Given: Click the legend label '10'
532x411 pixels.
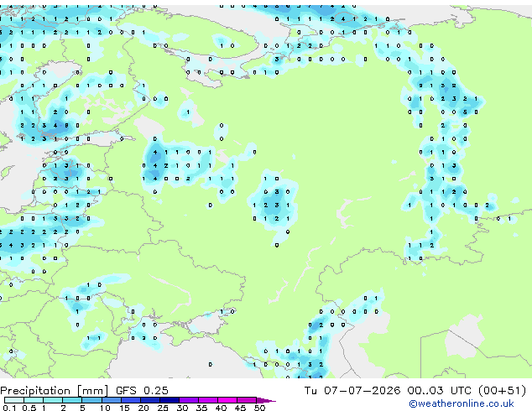Looking at the screenshot, I should click(x=105, y=408).
